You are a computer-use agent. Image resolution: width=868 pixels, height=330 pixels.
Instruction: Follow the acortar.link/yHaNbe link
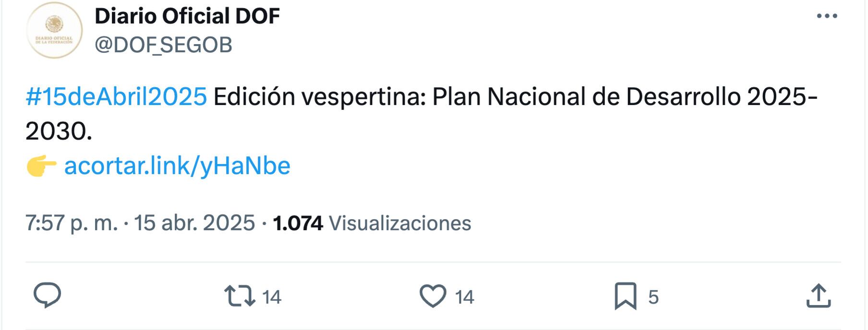pyautogui.click(x=177, y=166)
